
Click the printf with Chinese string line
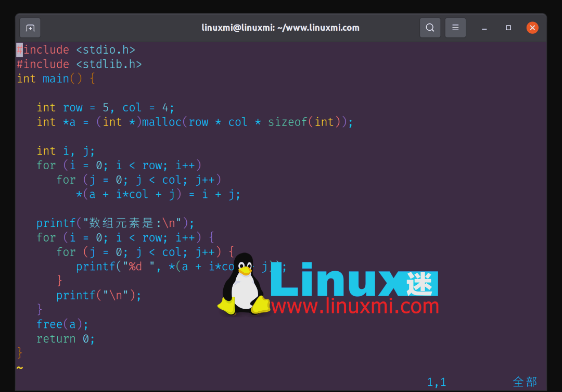pos(115,223)
